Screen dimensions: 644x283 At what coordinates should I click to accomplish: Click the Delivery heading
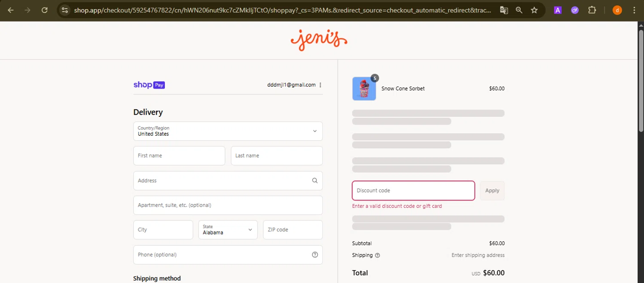point(148,112)
